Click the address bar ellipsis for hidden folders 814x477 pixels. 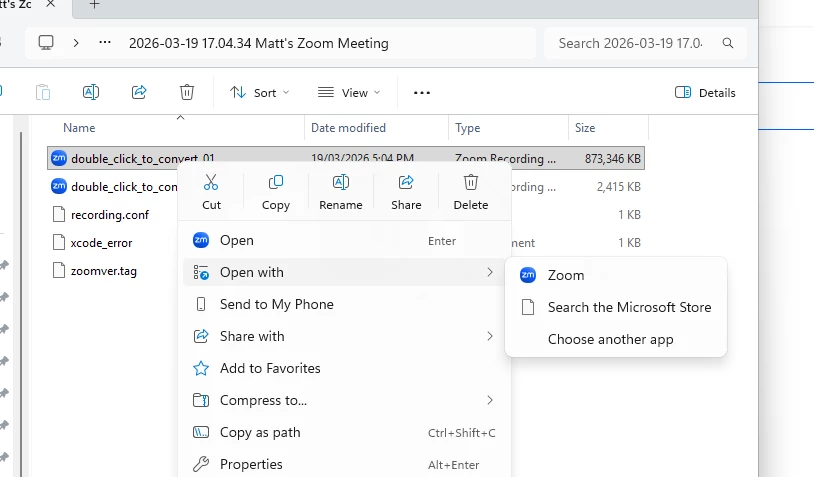(x=105, y=43)
